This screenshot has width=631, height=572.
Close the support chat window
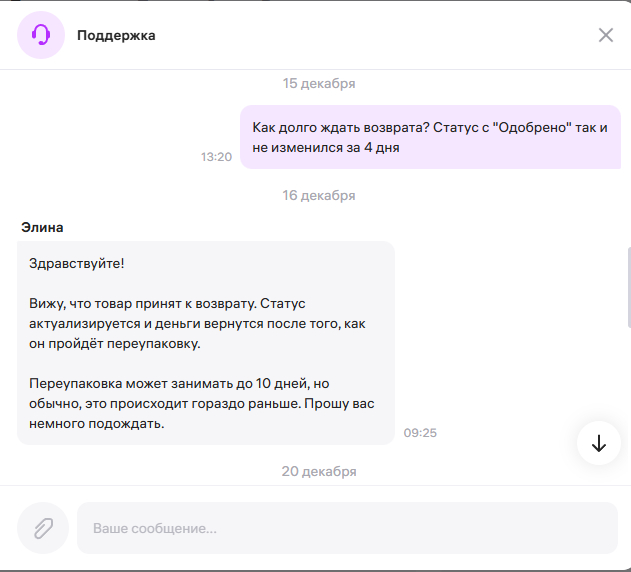click(x=606, y=35)
